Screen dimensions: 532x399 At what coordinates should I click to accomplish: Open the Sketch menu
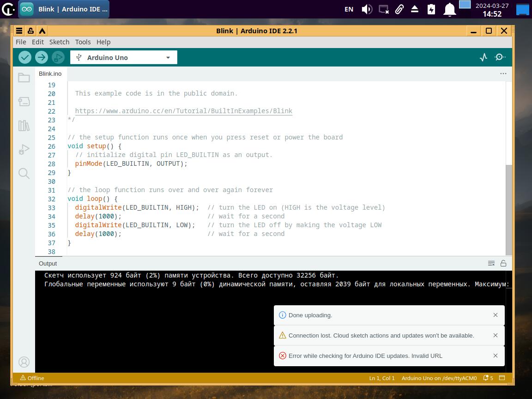pyautogui.click(x=60, y=42)
